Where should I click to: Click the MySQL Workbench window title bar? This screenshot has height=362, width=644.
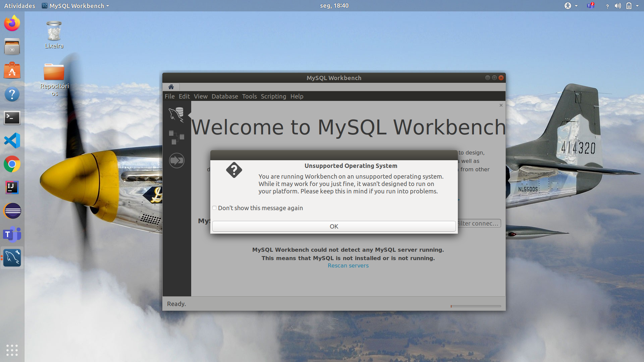point(334,78)
